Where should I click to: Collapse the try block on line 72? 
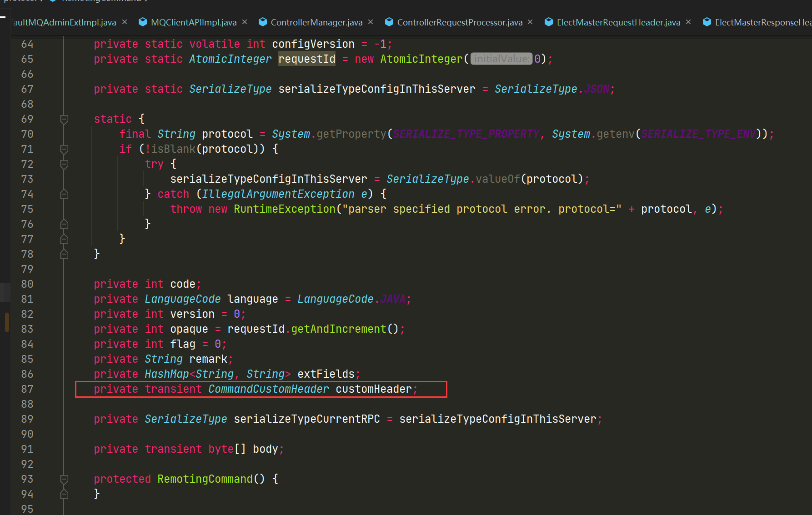click(x=64, y=164)
